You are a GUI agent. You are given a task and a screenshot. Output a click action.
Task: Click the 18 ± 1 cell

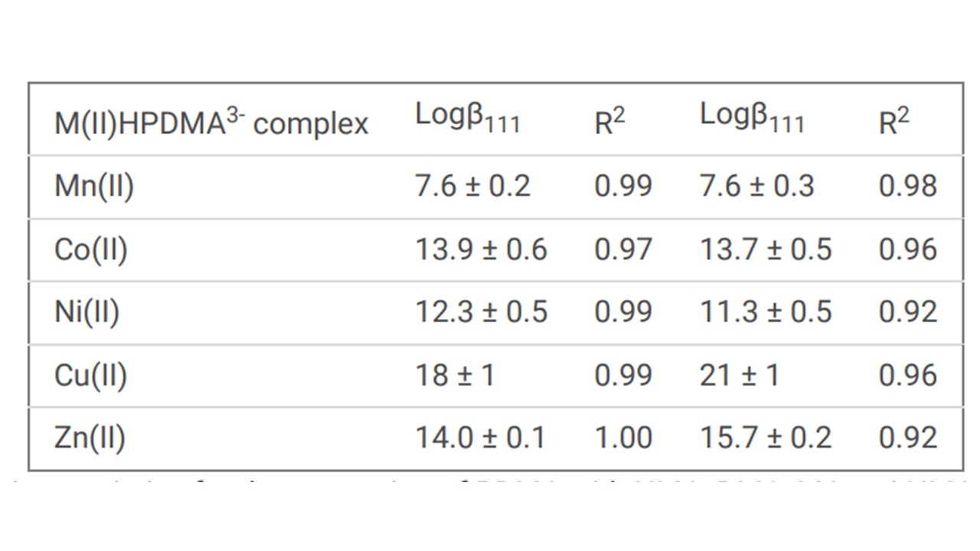point(455,375)
